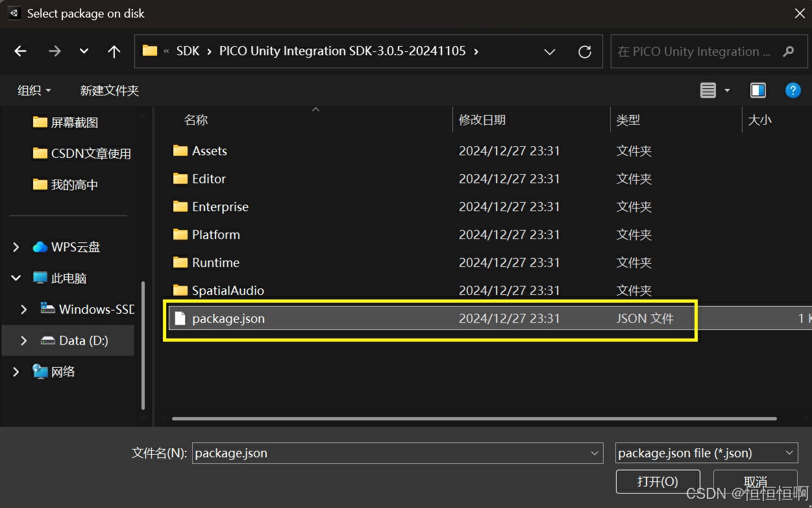
Task: Open the 组织 menu
Action: tap(34, 90)
